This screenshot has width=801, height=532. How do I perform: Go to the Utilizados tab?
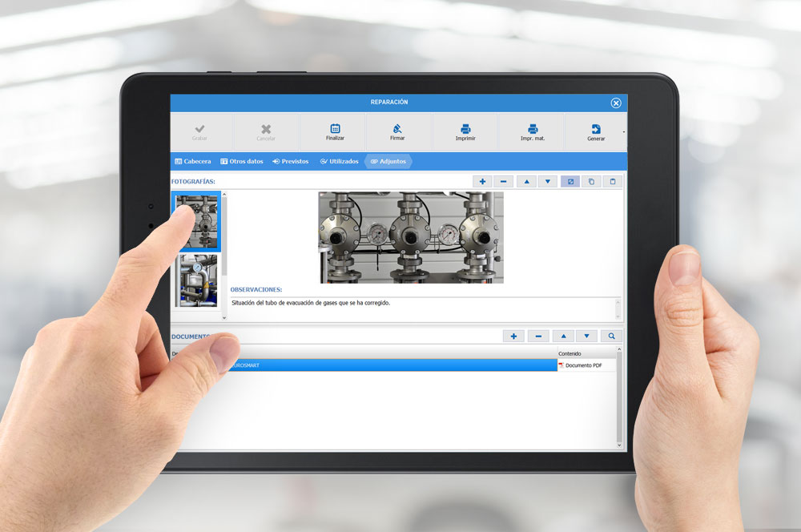(x=339, y=161)
